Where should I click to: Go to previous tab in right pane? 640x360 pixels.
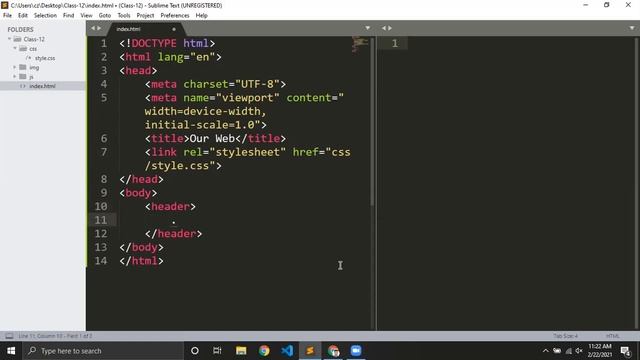[384, 28]
